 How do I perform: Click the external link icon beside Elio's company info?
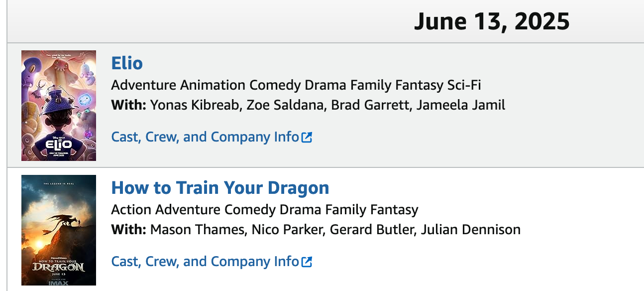[x=307, y=137]
